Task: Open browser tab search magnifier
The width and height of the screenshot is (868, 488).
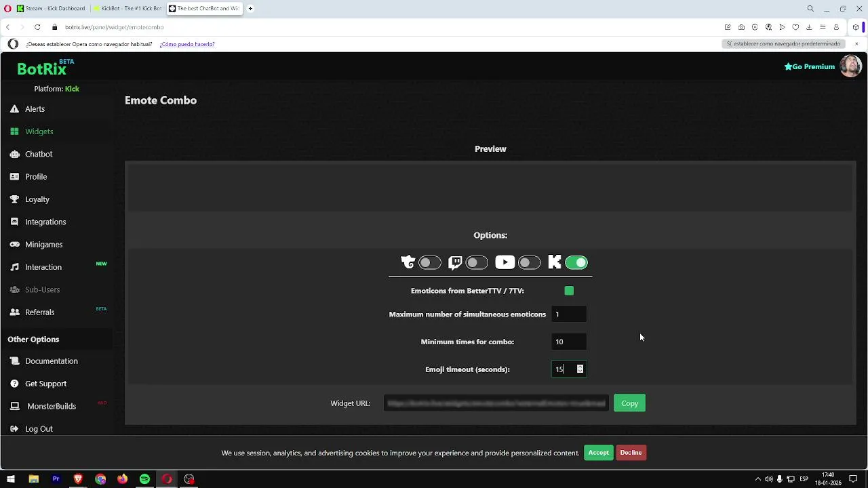Action: click(810, 9)
